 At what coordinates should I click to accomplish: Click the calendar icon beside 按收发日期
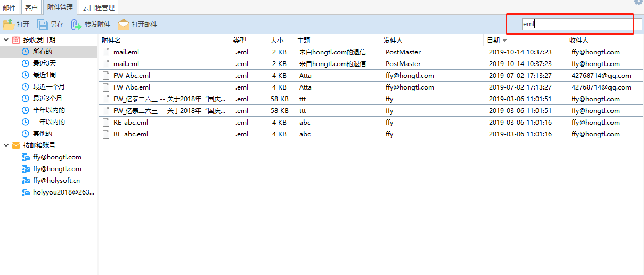tap(16, 40)
